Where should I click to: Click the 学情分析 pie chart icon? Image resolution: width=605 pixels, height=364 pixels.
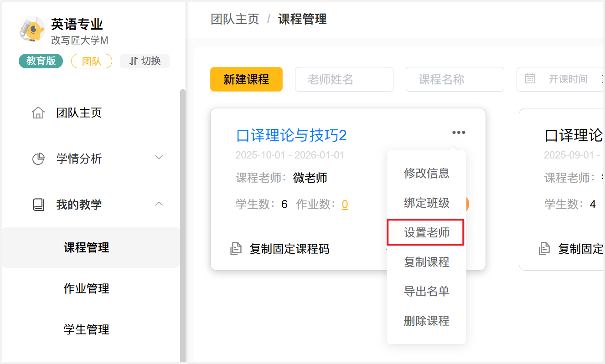pyautogui.click(x=38, y=159)
